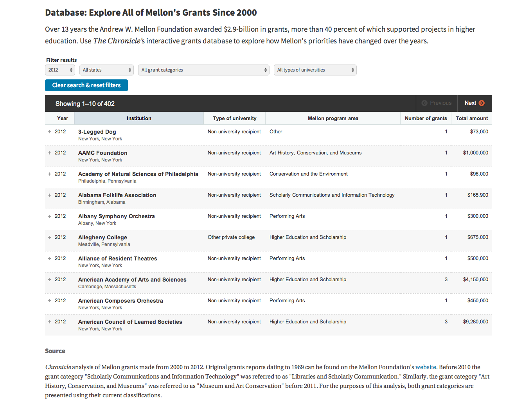This screenshot has width=532, height=402.
Task: Go to the Next page of results
Action: (475, 103)
